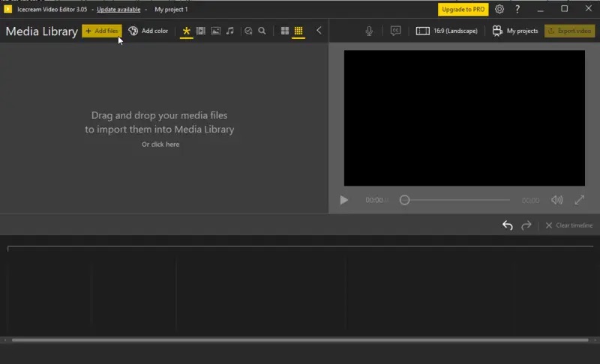
Task: Open My projects
Action: pos(515,31)
